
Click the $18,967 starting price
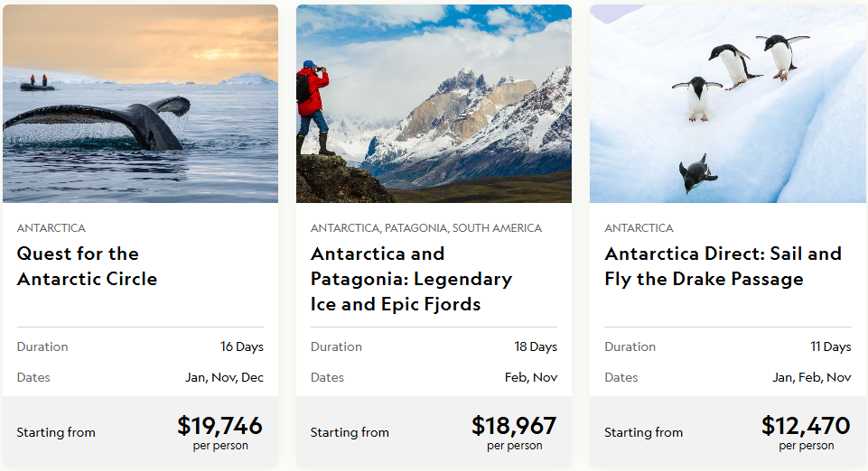pos(514,426)
